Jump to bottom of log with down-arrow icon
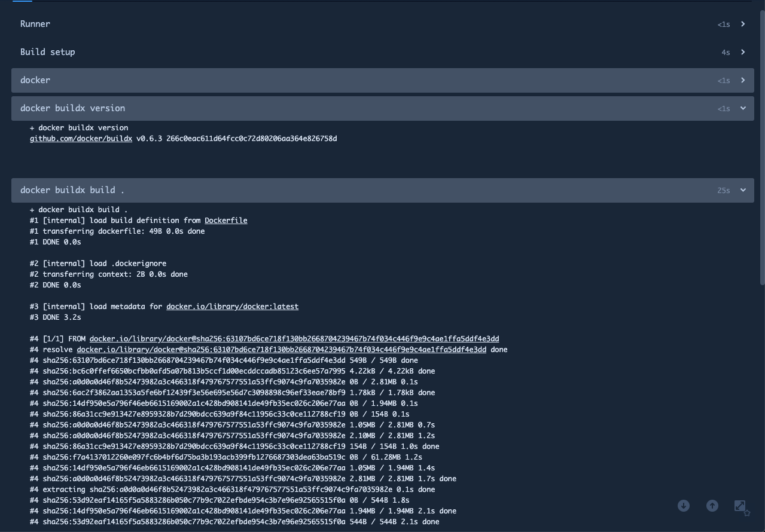Viewport: 765px width, 532px height. [x=684, y=506]
